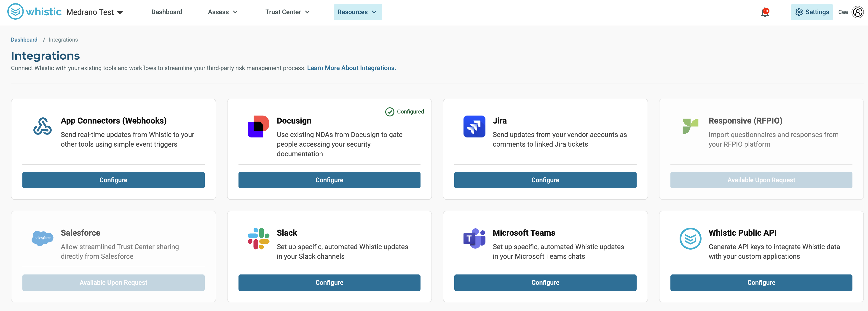The image size is (868, 311).
Task: Click the Docusign logo icon
Action: coord(258,127)
